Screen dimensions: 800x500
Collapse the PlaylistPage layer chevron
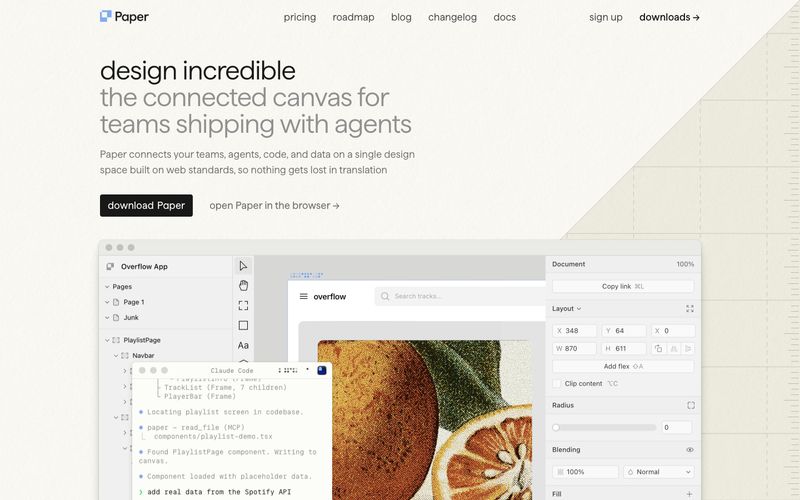pos(107,340)
